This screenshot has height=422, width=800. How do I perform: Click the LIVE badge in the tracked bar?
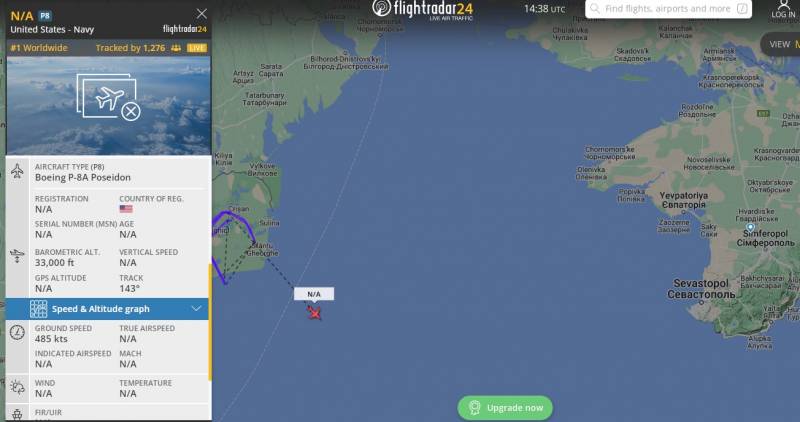(196, 48)
